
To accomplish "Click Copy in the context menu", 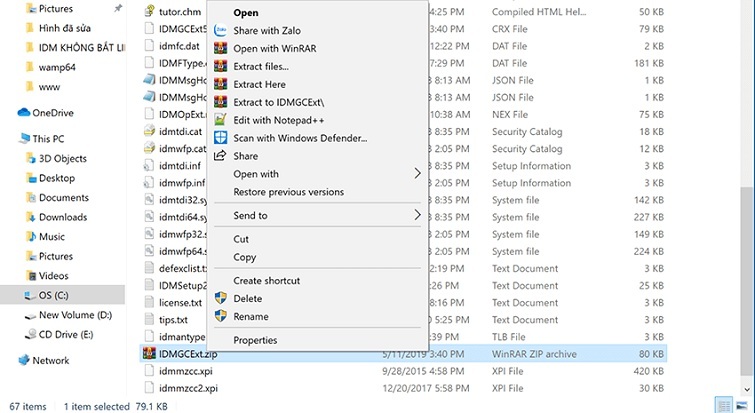I will coord(245,257).
